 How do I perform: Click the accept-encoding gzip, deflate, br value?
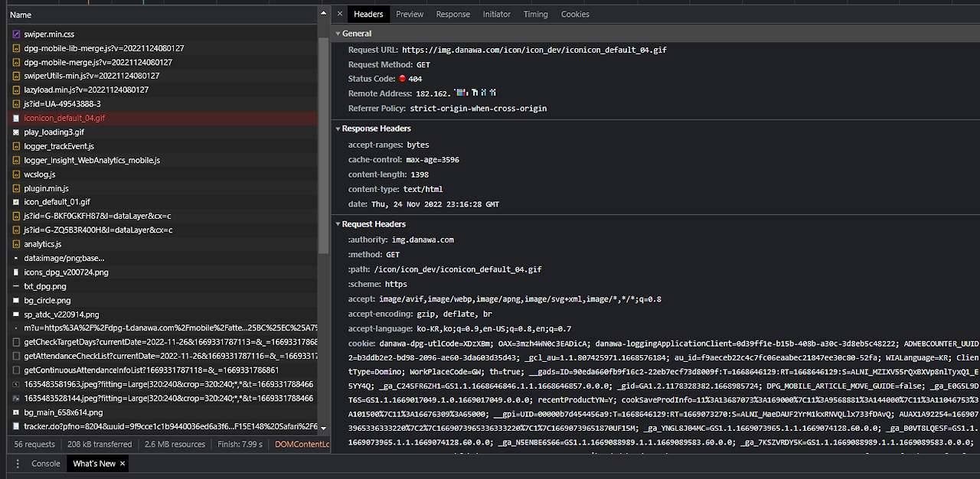point(455,314)
